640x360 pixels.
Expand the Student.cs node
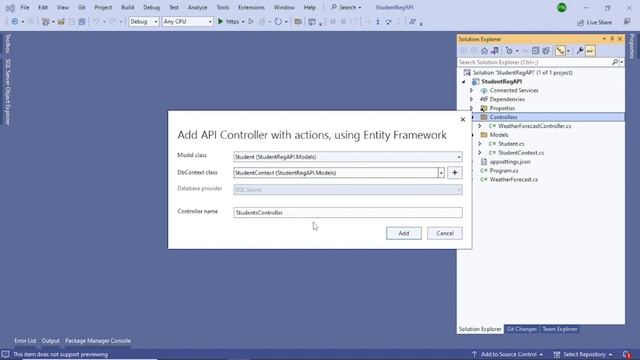click(x=480, y=144)
